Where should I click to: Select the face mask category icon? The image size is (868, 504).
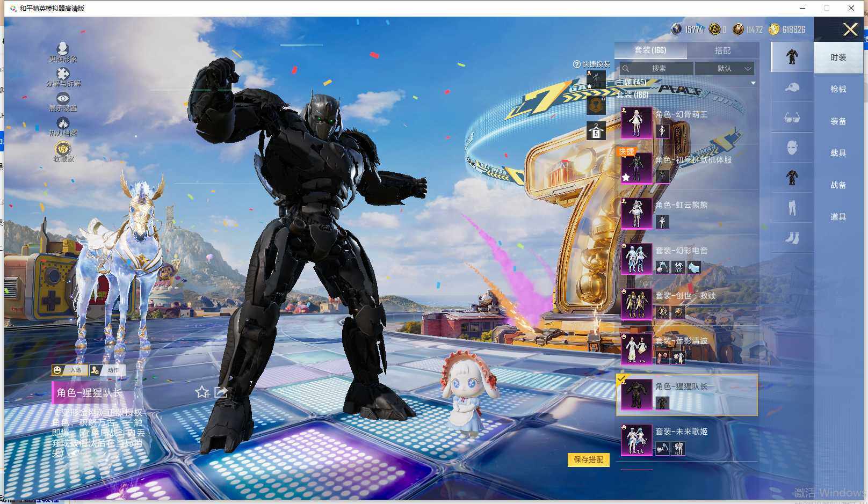792,147
